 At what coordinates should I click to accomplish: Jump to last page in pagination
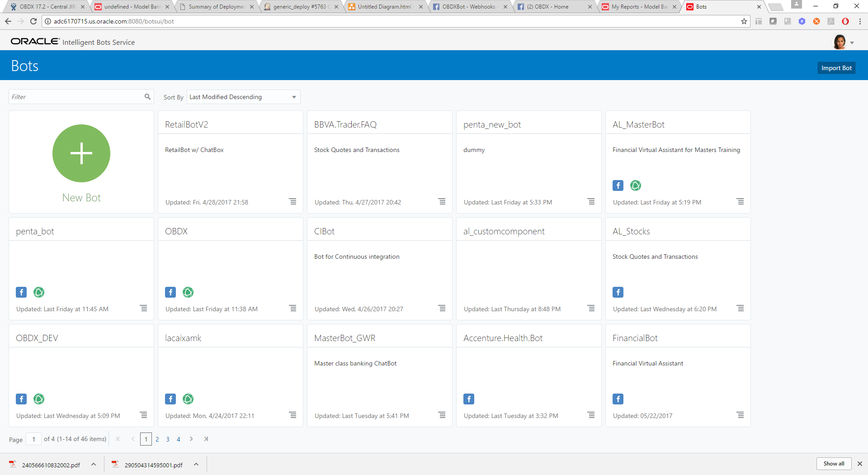coord(206,439)
